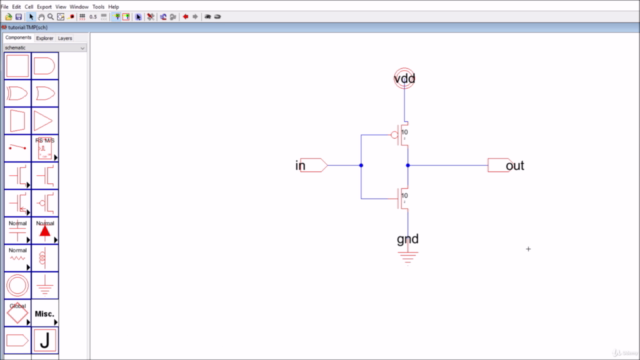Select the Pan hand tool
640x360 pixels.
(x=41, y=17)
